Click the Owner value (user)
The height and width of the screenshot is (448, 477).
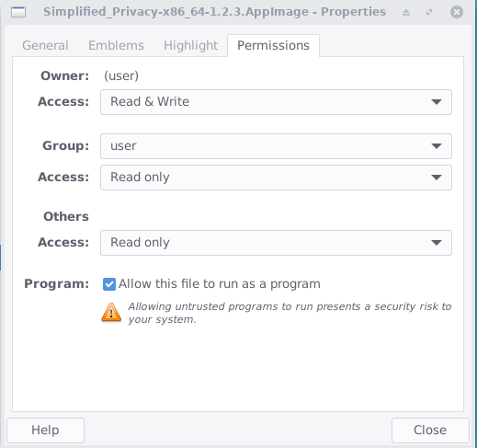(121, 75)
